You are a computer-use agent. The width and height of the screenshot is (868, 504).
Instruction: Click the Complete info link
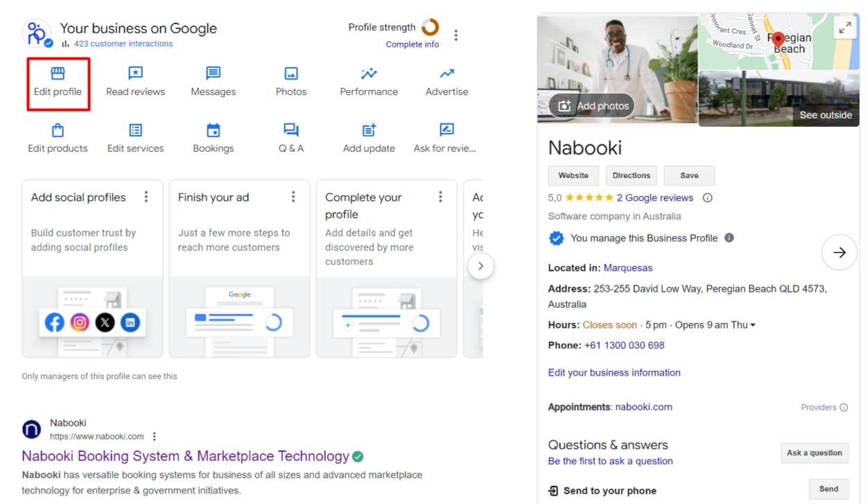pyautogui.click(x=413, y=44)
